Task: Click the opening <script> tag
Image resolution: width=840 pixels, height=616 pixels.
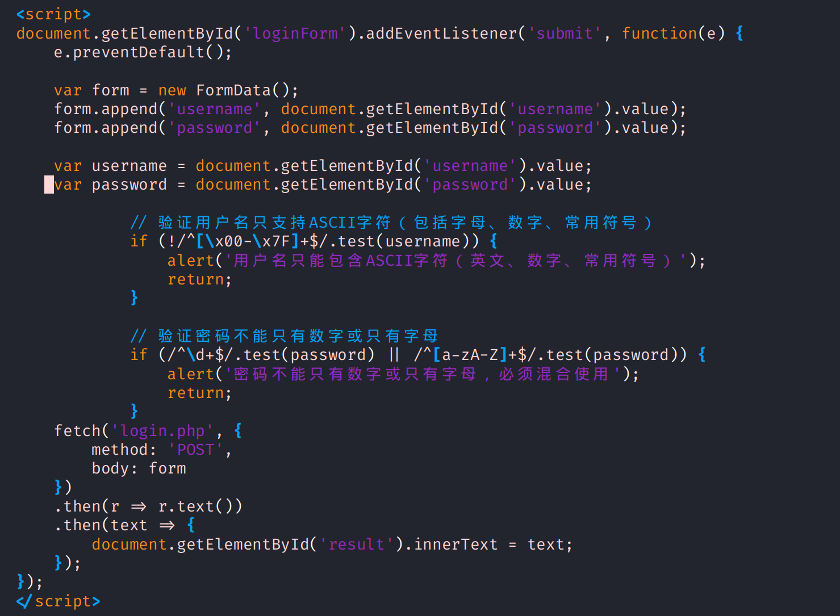Action: (53, 14)
